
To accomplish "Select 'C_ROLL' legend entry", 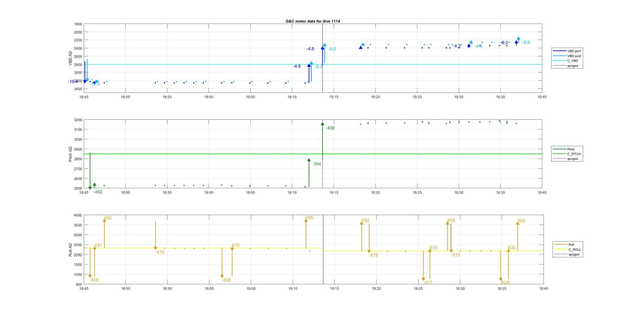I will point(575,249).
